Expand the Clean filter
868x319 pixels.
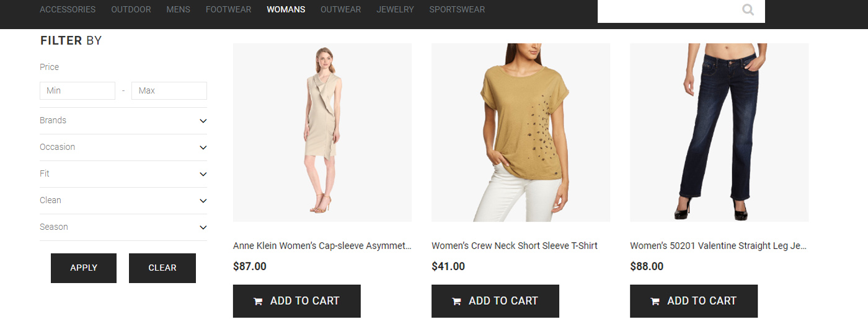point(203,201)
